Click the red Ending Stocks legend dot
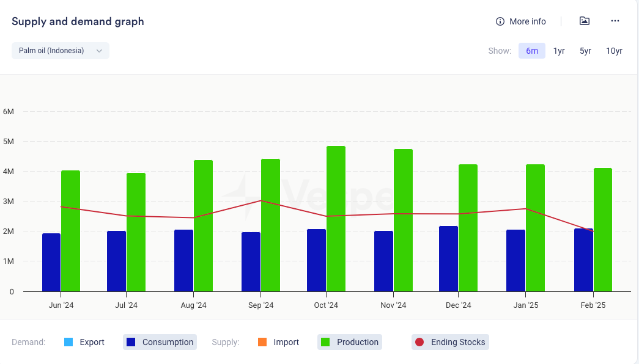The height and width of the screenshot is (364, 639). tap(419, 342)
